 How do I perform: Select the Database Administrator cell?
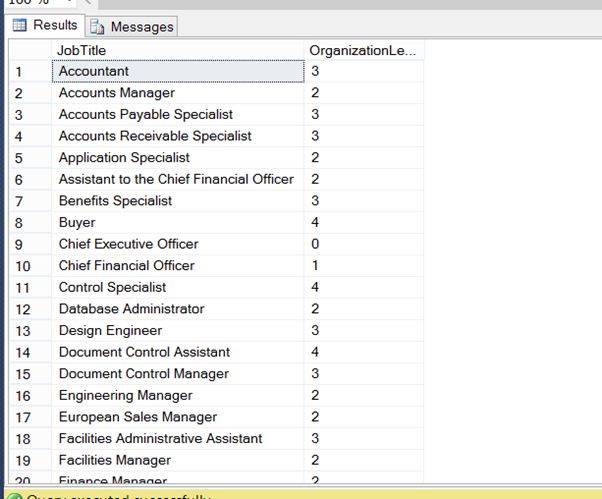click(178, 309)
